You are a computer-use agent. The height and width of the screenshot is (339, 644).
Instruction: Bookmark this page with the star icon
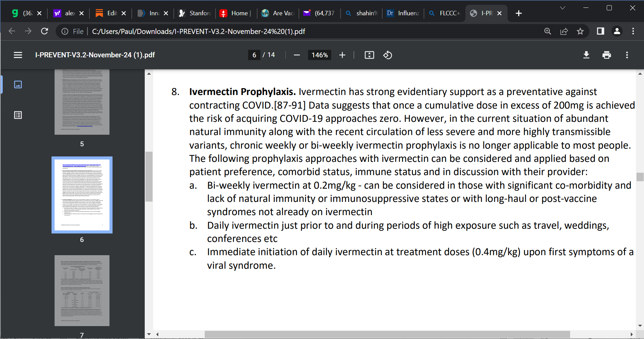(x=580, y=31)
